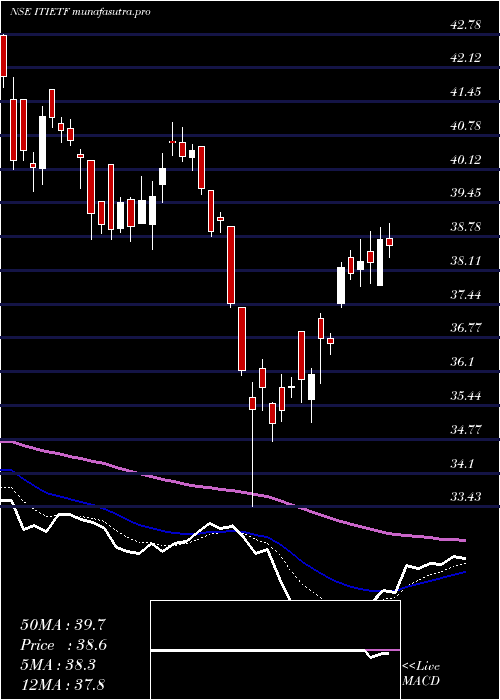Click the 41.45 price axis label
Screen dimensions: 500x700
(466, 92)
